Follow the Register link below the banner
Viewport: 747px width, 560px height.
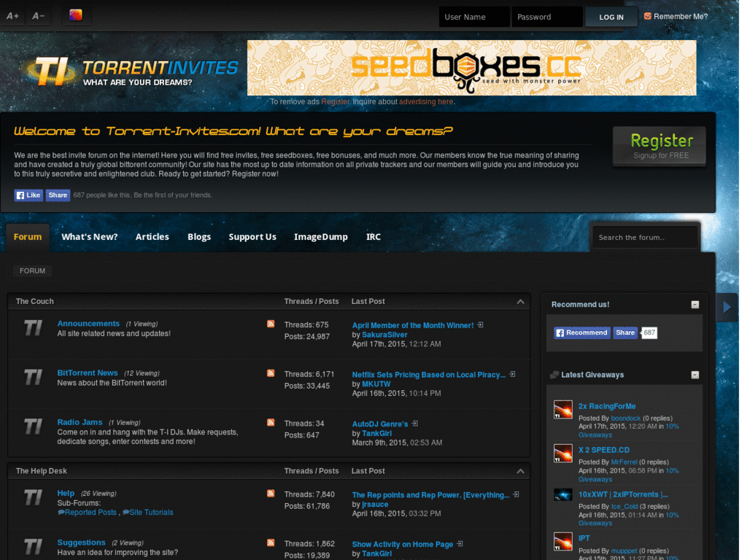point(336,101)
